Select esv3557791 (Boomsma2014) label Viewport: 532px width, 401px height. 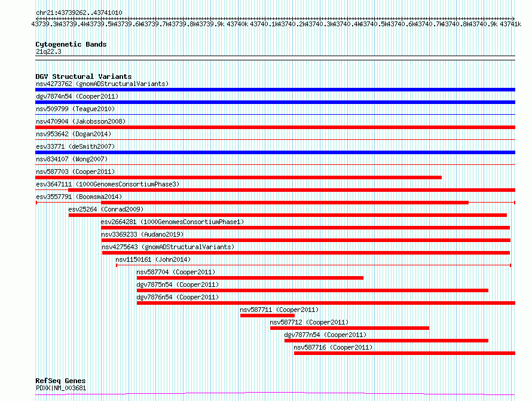[79, 197]
